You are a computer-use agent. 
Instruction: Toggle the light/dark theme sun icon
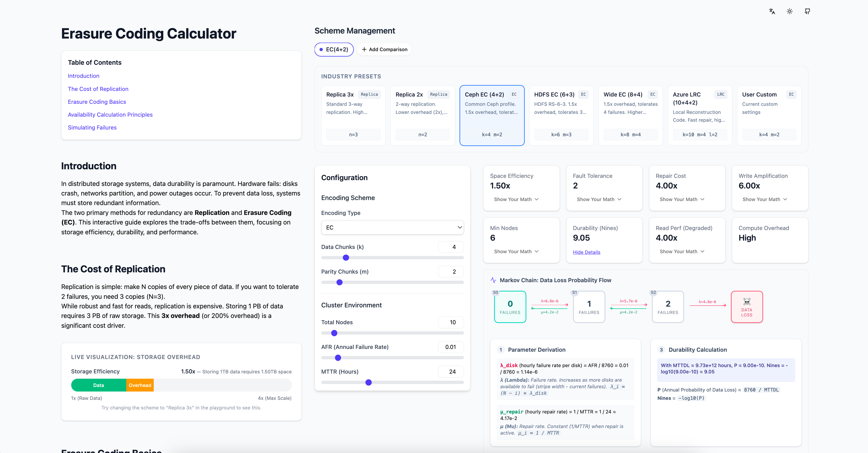(790, 12)
